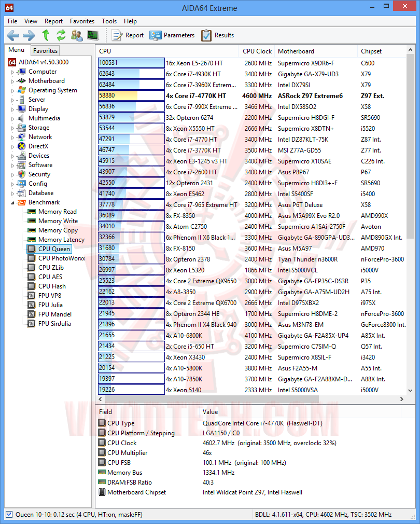
Task: Select the Memory Read benchmark
Action: pos(57,212)
